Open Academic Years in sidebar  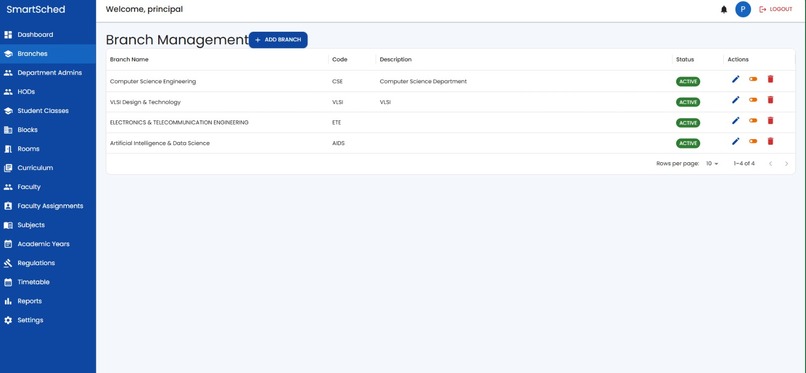click(48, 244)
